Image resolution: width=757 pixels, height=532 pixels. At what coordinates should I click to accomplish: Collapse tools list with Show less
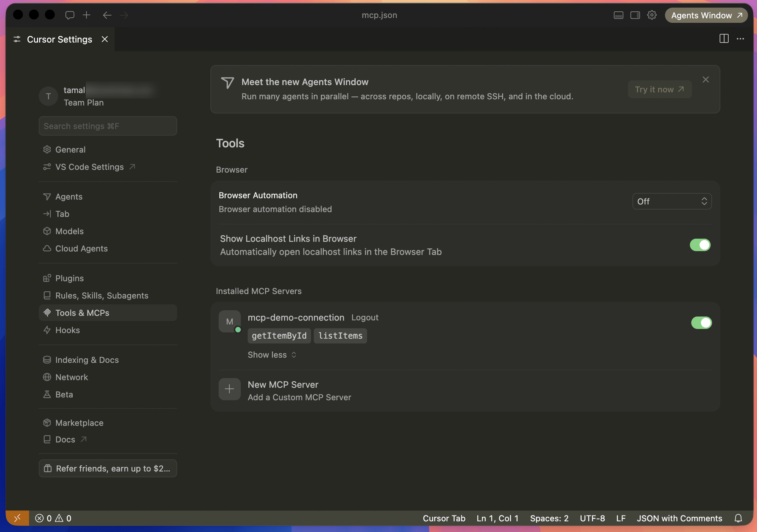tap(272, 355)
